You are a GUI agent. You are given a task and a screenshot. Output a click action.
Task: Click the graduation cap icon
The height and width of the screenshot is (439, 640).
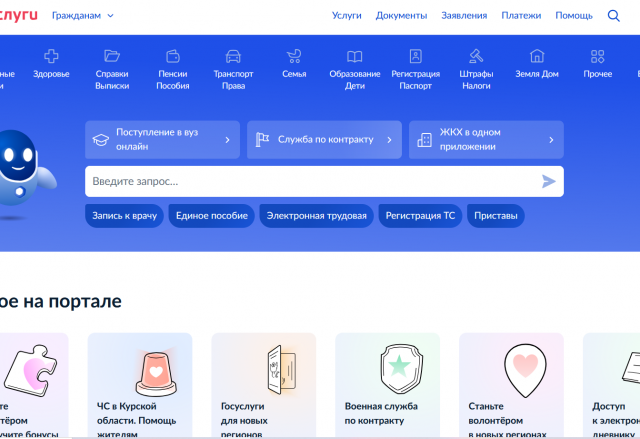pyautogui.click(x=100, y=140)
